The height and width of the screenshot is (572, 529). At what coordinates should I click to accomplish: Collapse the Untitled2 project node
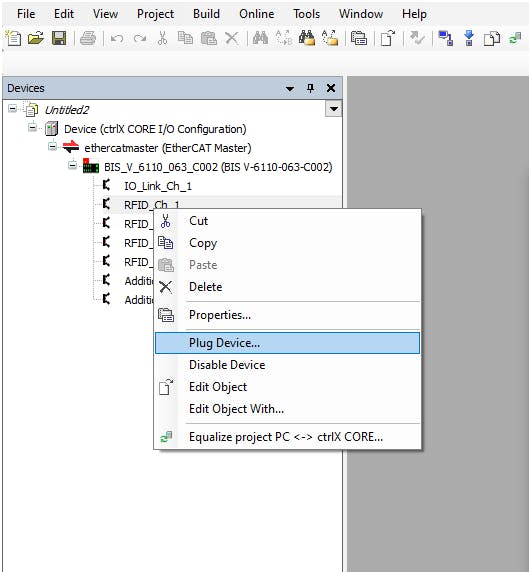click(12, 109)
